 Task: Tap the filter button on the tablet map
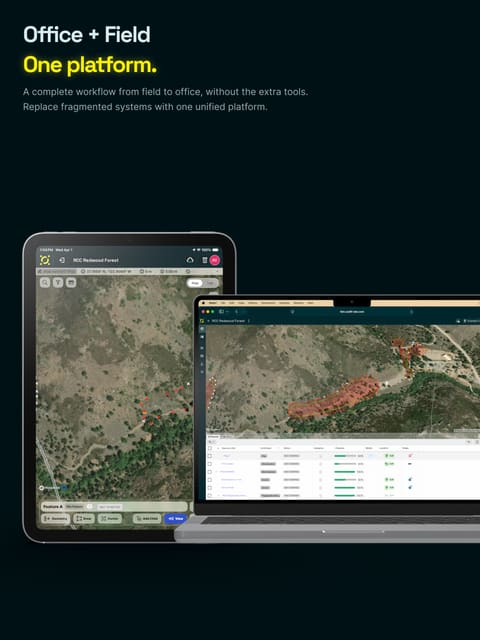(x=58, y=282)
